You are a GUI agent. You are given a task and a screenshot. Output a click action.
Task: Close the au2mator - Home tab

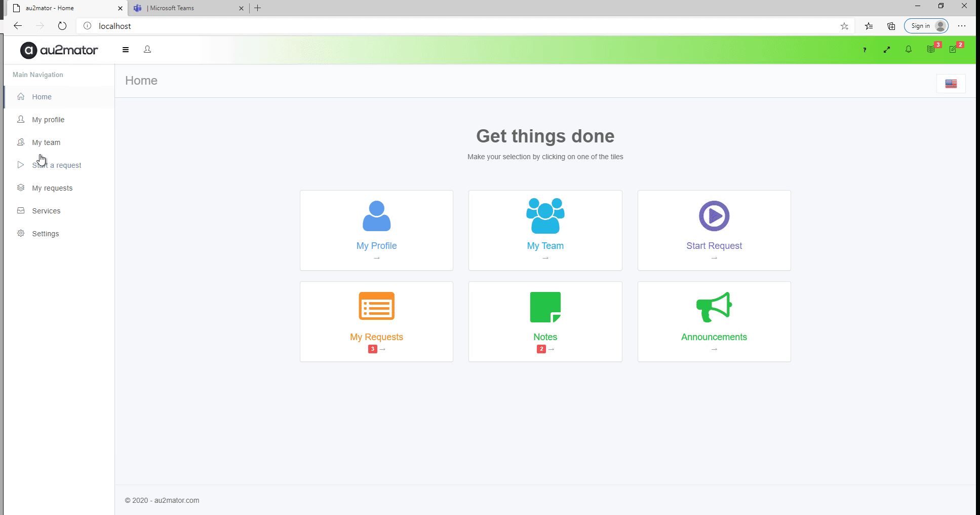point(120,8)
